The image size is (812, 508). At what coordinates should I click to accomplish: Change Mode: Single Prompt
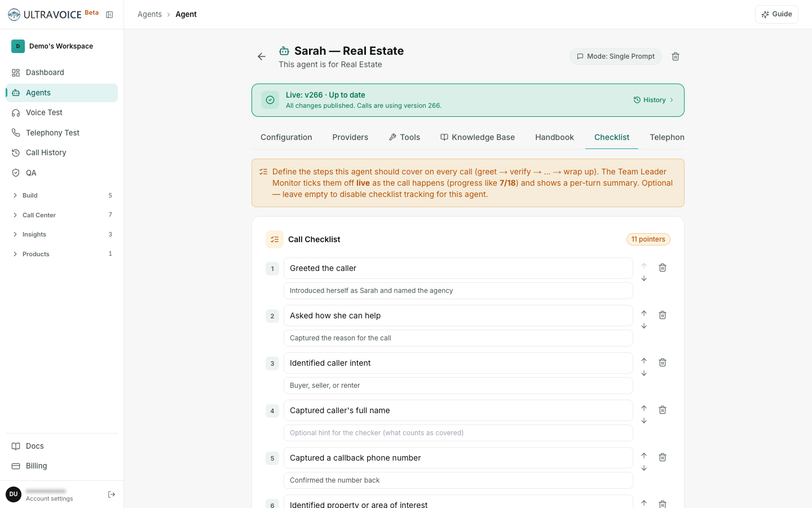(616, 56)
